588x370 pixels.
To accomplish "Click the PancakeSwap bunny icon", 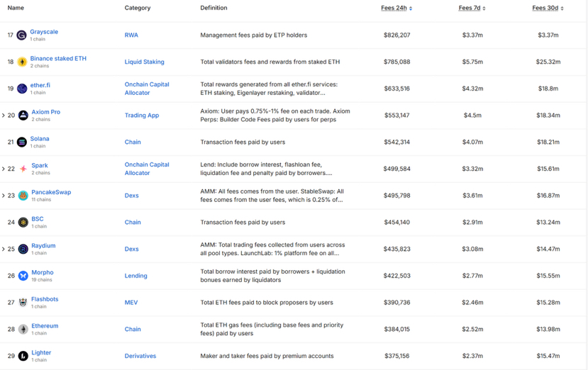I will point(23,196).
